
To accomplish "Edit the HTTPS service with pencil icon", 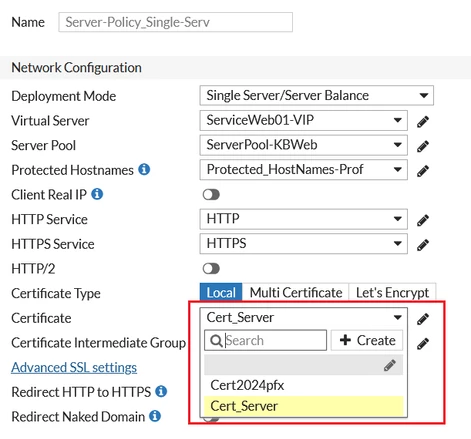I will point(423,245).
